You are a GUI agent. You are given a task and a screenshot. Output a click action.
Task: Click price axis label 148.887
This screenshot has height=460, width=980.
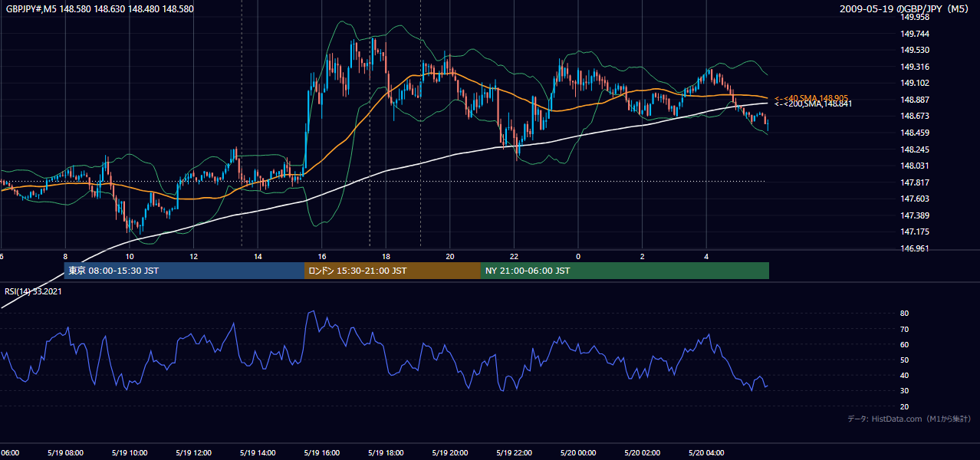[x=915, y=100]
